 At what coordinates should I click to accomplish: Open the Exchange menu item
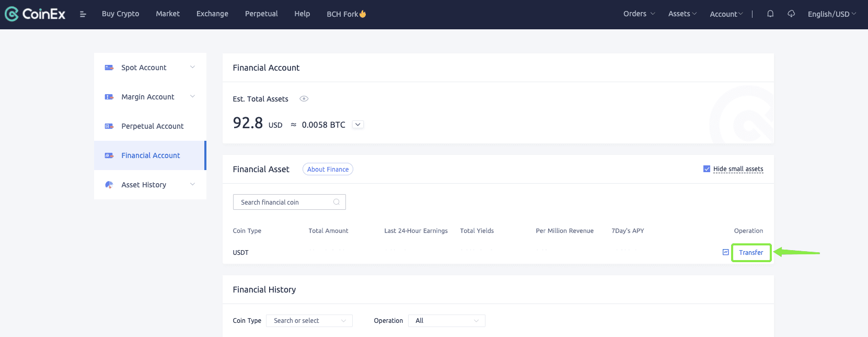coord(212,14)
